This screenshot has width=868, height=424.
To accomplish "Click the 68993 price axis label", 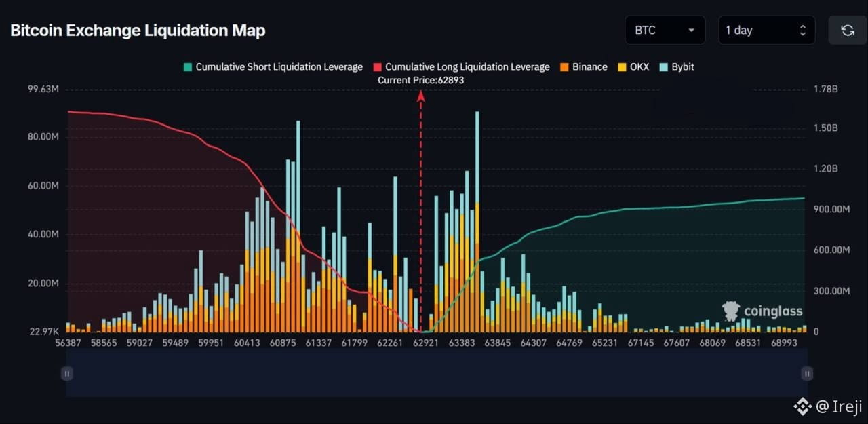I will coord(784,343).
